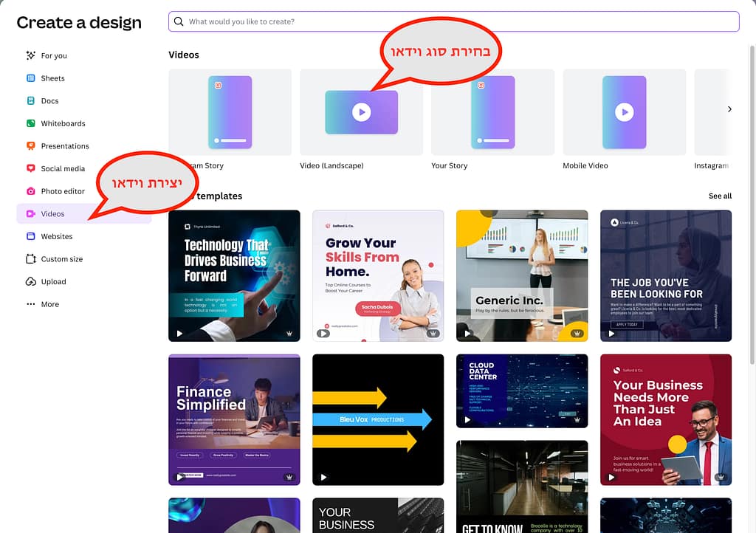756x533 pixels.
Task: Open the Finance Simplified template
Action: (234, 419)
